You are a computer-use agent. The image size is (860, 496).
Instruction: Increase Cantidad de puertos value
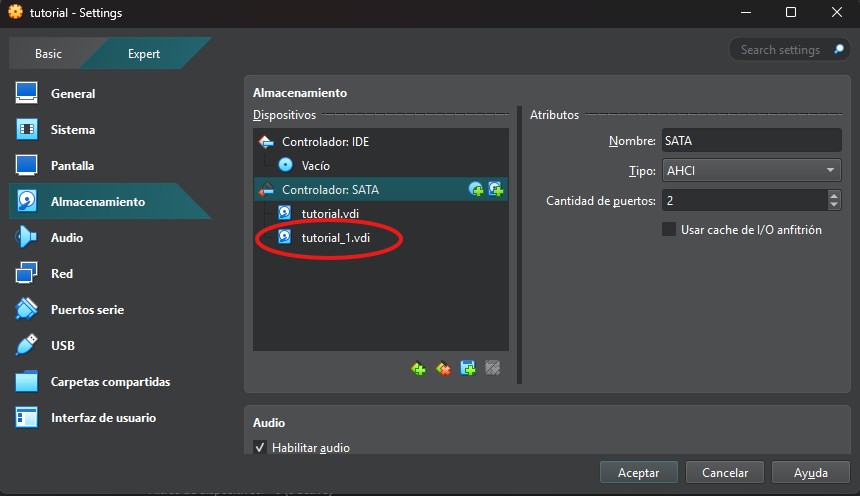834,195
